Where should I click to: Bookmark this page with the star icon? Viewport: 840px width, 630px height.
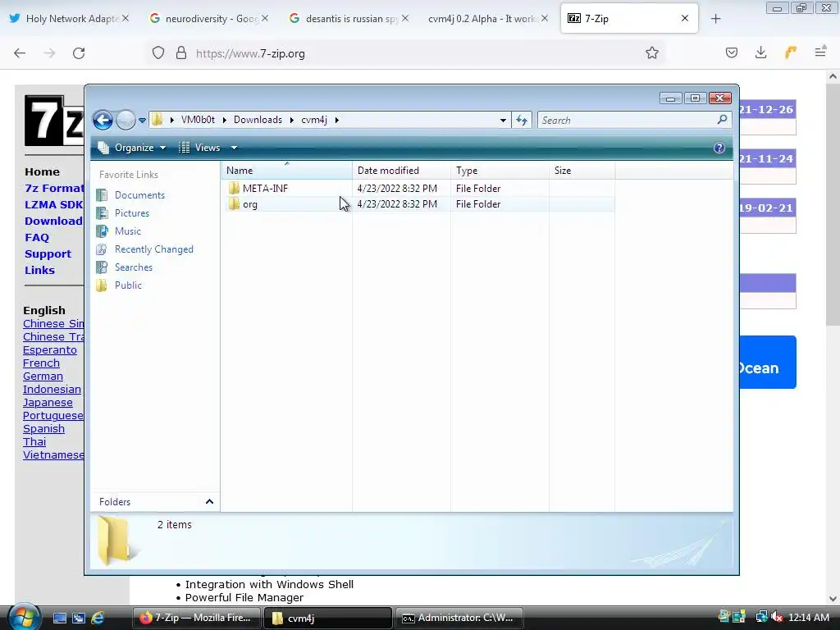pos(652,52)
